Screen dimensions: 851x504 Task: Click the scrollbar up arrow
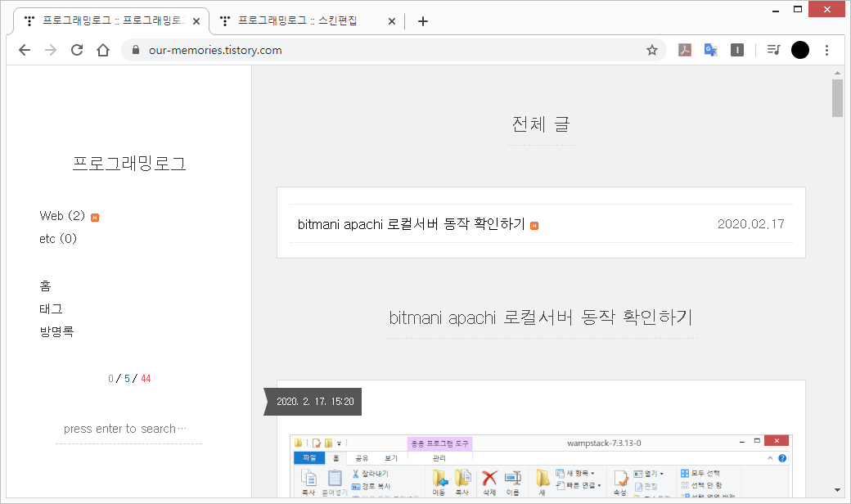837,73
